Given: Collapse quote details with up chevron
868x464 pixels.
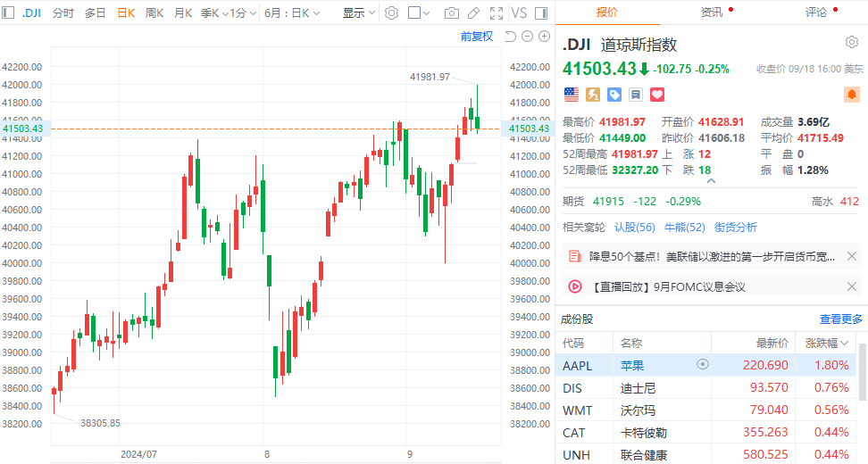Looking at the screenshot, I should click(712, 181).
